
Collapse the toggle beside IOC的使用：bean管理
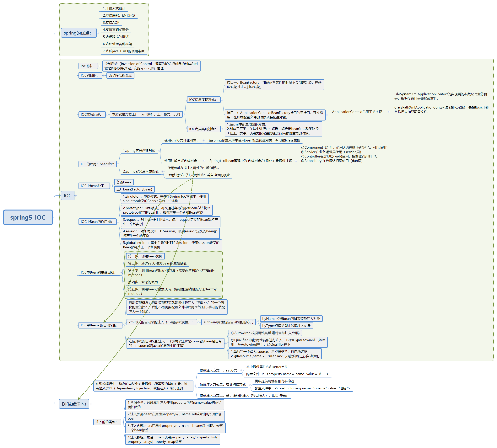pyautogui.click(x=118, y=164)
